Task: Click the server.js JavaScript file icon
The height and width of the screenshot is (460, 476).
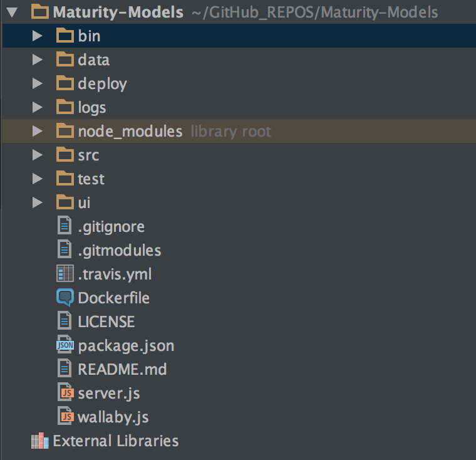Action: coord(65,393)
